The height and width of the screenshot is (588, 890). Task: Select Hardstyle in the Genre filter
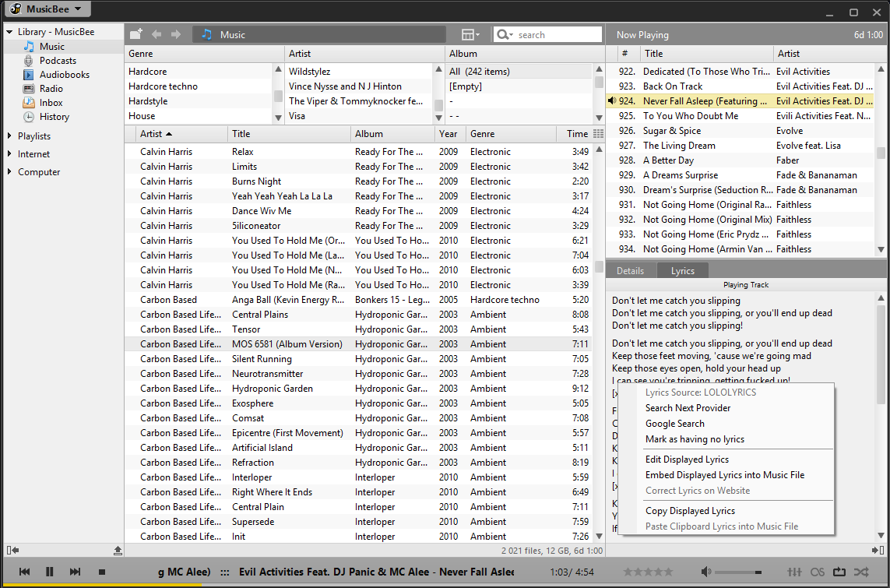point(199,101)
